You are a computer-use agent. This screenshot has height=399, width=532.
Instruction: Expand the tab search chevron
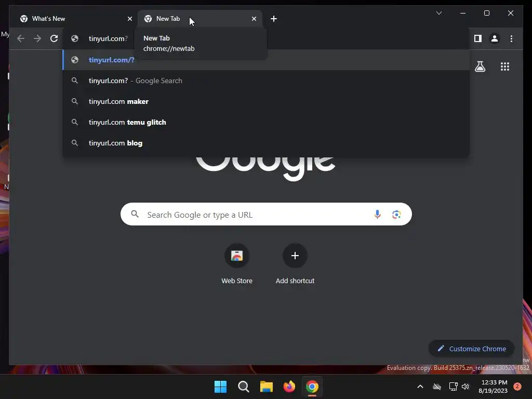[x=438, y=13]
